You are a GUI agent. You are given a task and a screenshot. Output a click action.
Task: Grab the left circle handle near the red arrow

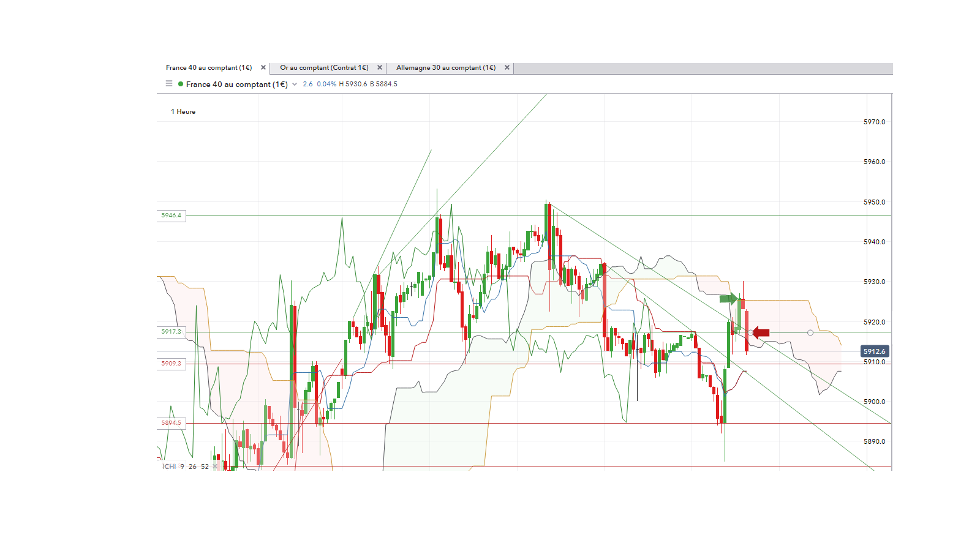click(750, 332)
